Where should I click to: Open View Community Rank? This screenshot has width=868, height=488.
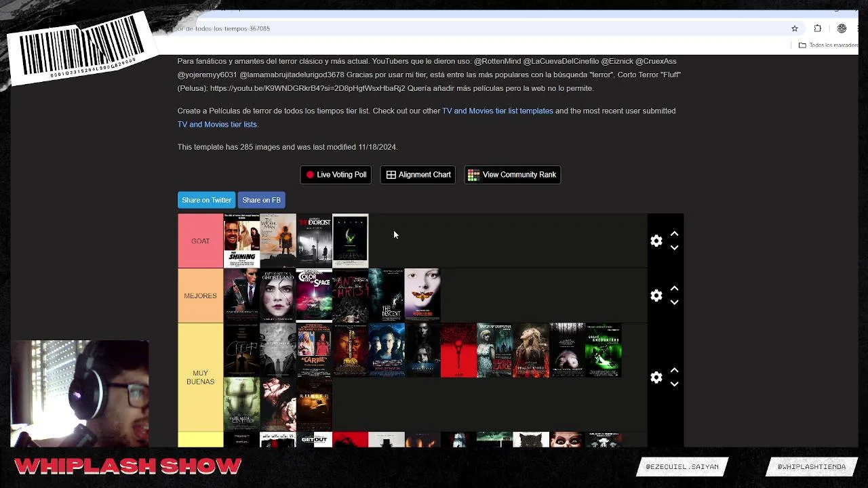[x=512, y=175]
